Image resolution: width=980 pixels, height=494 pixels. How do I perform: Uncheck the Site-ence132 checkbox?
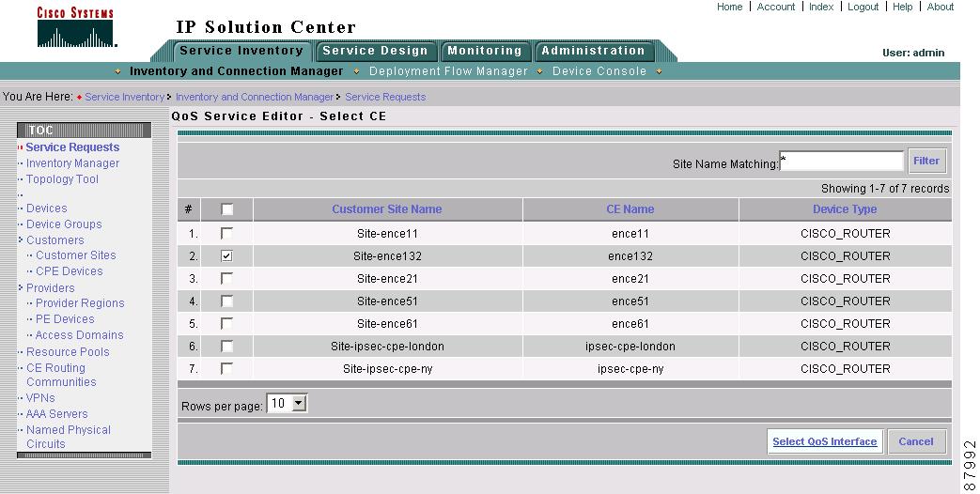tap(226, 255)
